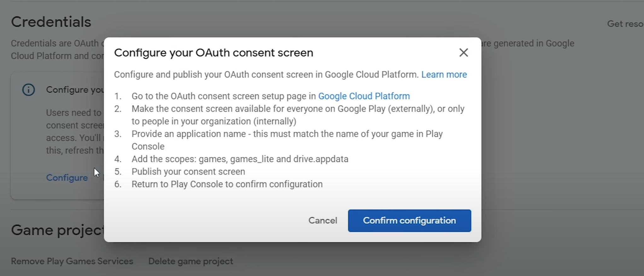644x276 pixels.
Task: Click step 6 'Return to Play Console' text
Action: point(227,184)
